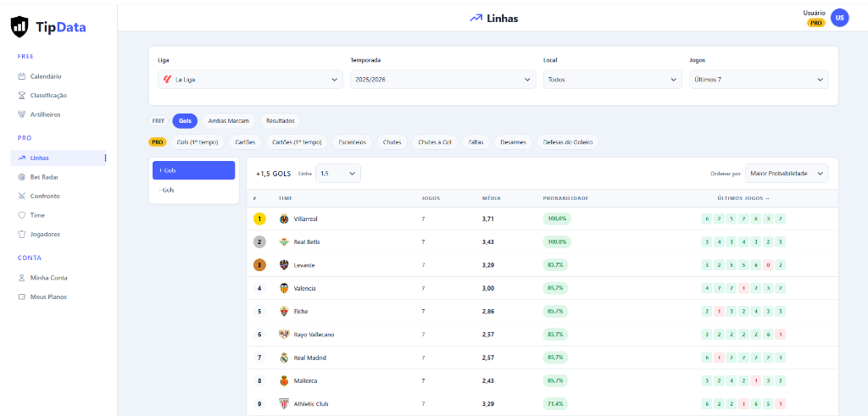Click the La Liga logo in Liga selector

point(168,79)
